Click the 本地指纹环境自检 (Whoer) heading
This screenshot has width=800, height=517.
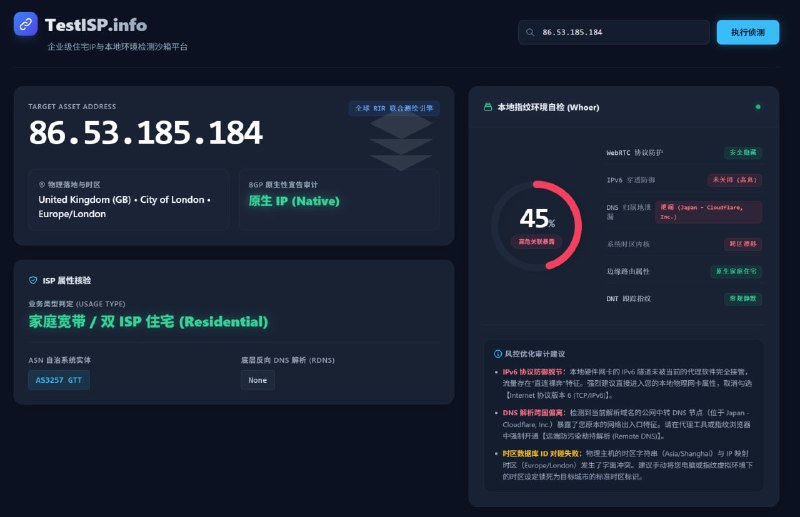(x=548, y=107)
